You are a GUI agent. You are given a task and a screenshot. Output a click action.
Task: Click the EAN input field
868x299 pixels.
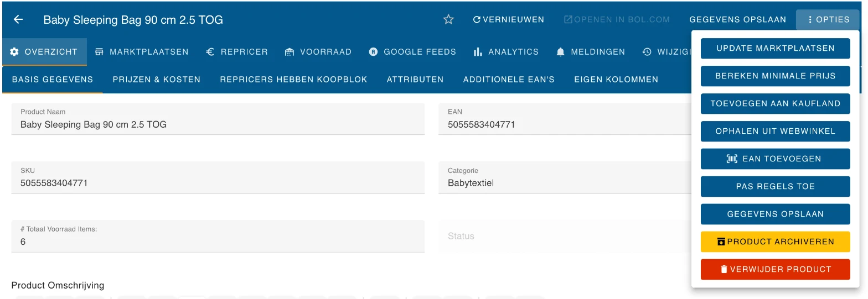(565, 119)
